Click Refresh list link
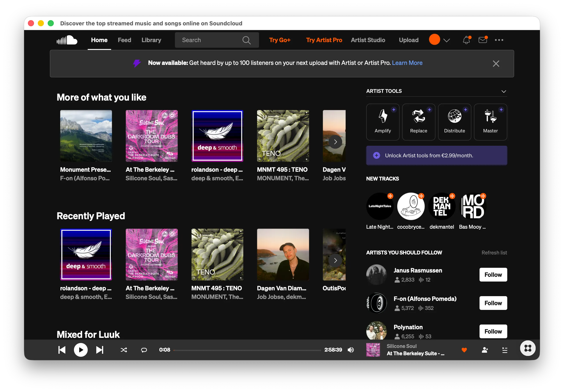The image size is (564, 392). (x=494, y=253)
